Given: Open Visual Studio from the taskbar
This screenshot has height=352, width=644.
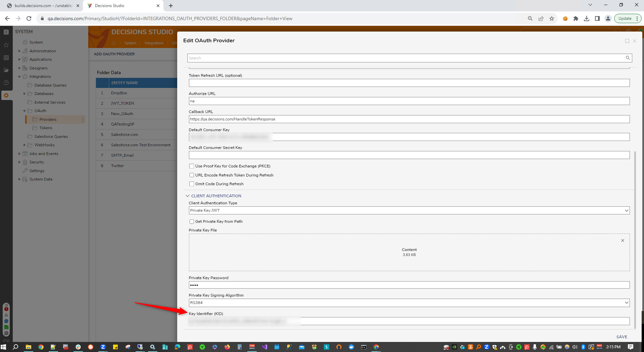Looking at the screenshot, I should coord(264,347).
